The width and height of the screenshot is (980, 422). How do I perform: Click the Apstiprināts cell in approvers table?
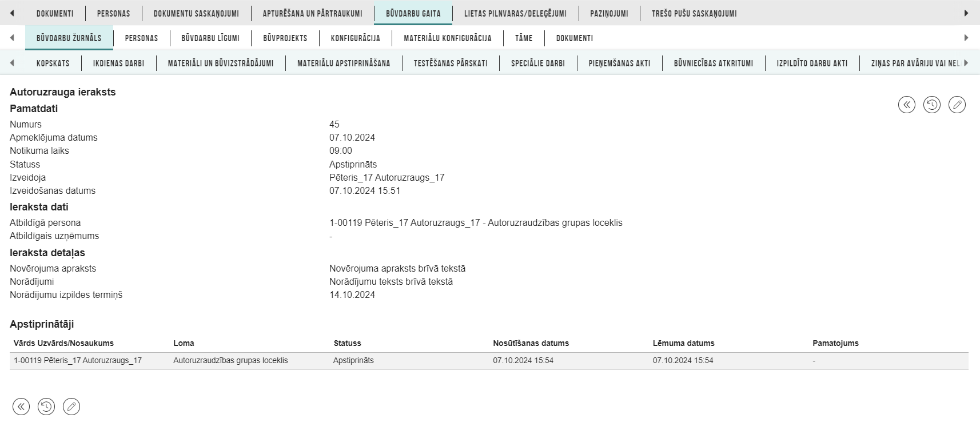click(353, 361)
